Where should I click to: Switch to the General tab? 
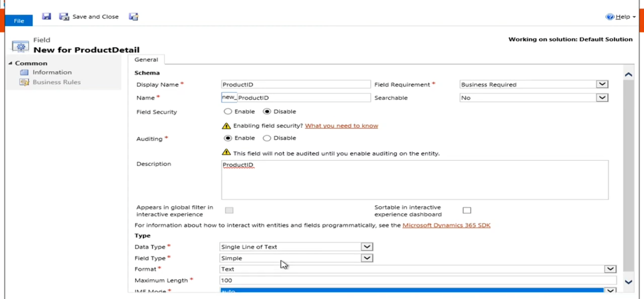(x=146, y=60)
